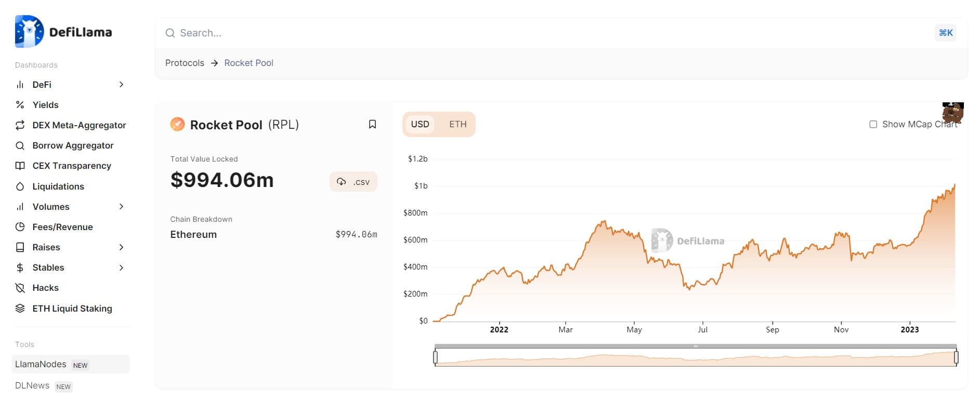Image resolution: width=980 pixels, height=402 pixels.
Task: Click the Fees/Revenue pie chart icon
Action: click(20, 227)
